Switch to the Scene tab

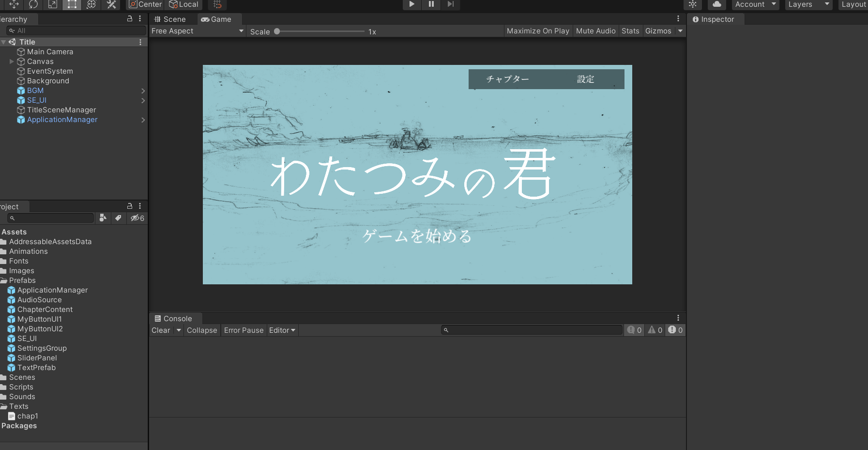click(x=170, y=19)
